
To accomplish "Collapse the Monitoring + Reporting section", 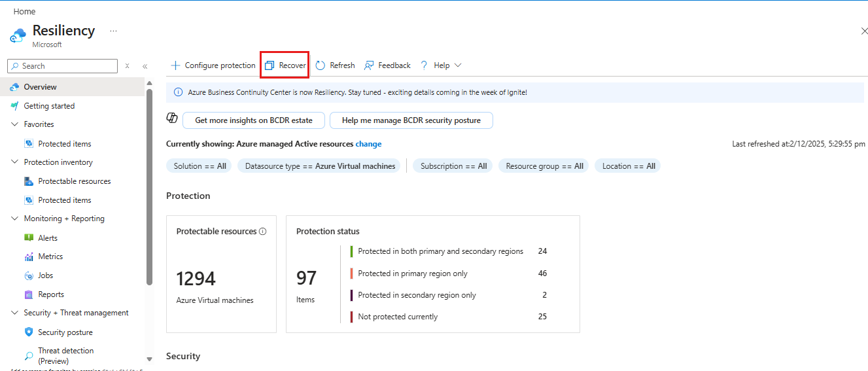I will click(15, 219).
